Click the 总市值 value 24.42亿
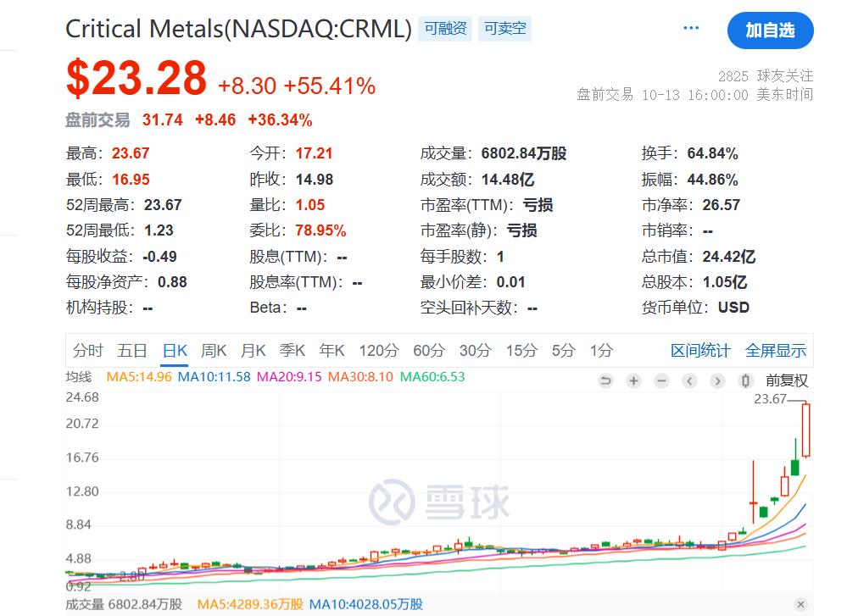 (x=728, y=257)
